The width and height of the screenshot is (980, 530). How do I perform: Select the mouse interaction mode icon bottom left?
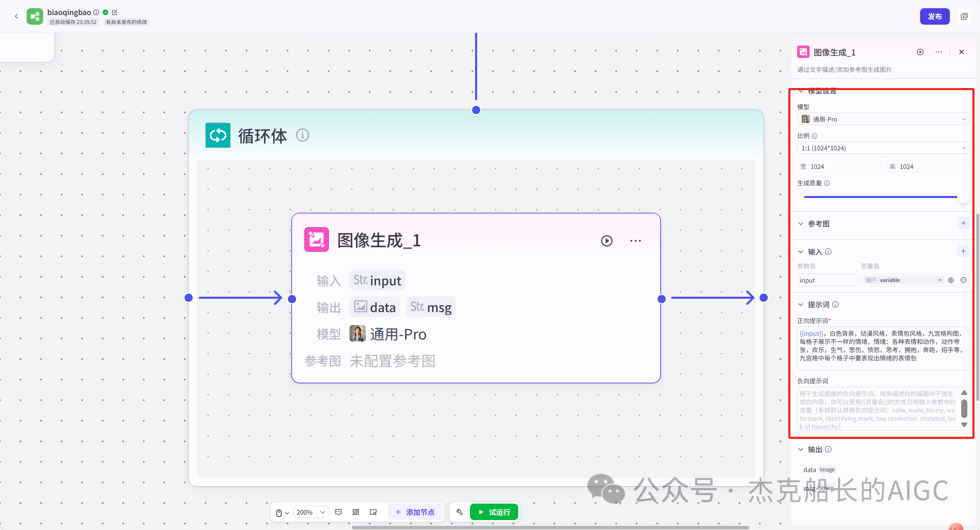tap(280, 512)
